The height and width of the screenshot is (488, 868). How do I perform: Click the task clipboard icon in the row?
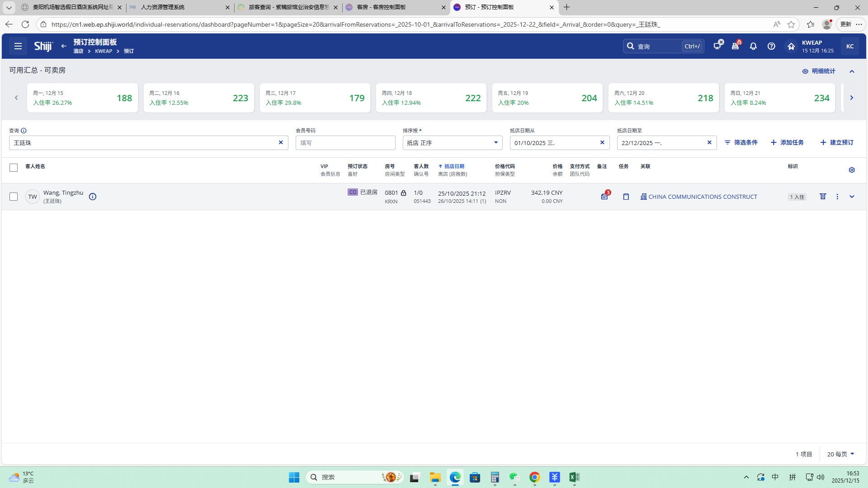626,197
